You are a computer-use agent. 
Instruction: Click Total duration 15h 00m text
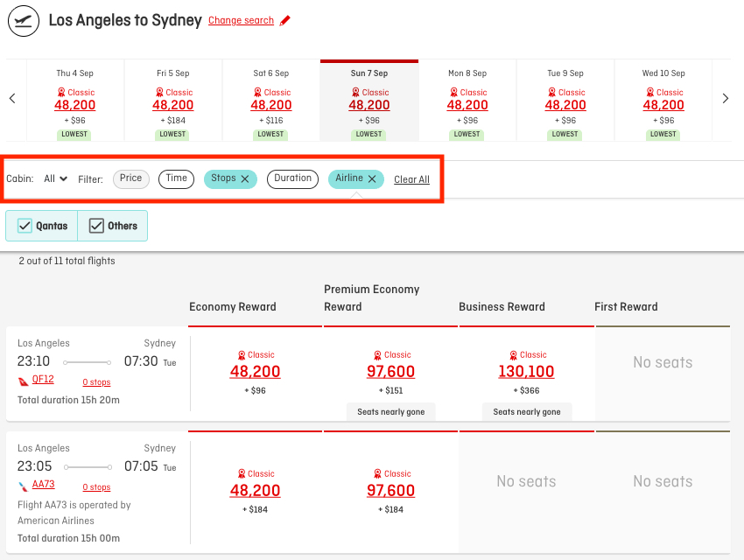click(x=69, y=539)
